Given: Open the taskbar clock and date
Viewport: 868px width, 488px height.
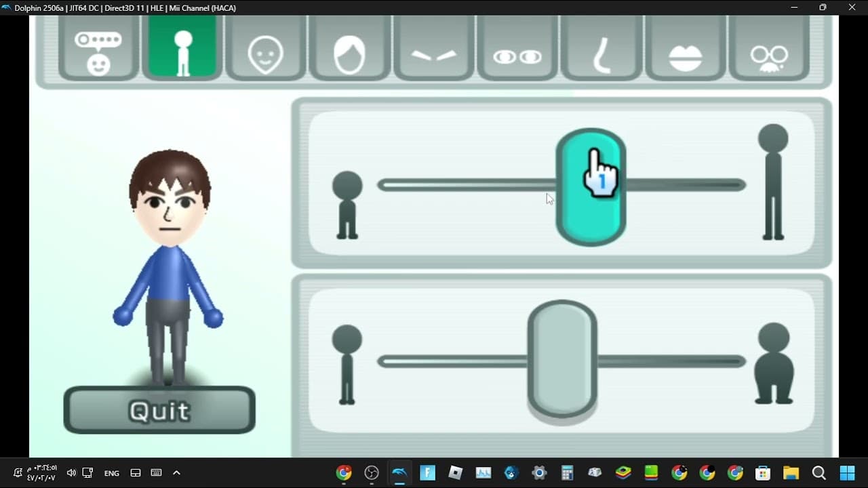Looking at the screenshot, I should pos(42,473).
